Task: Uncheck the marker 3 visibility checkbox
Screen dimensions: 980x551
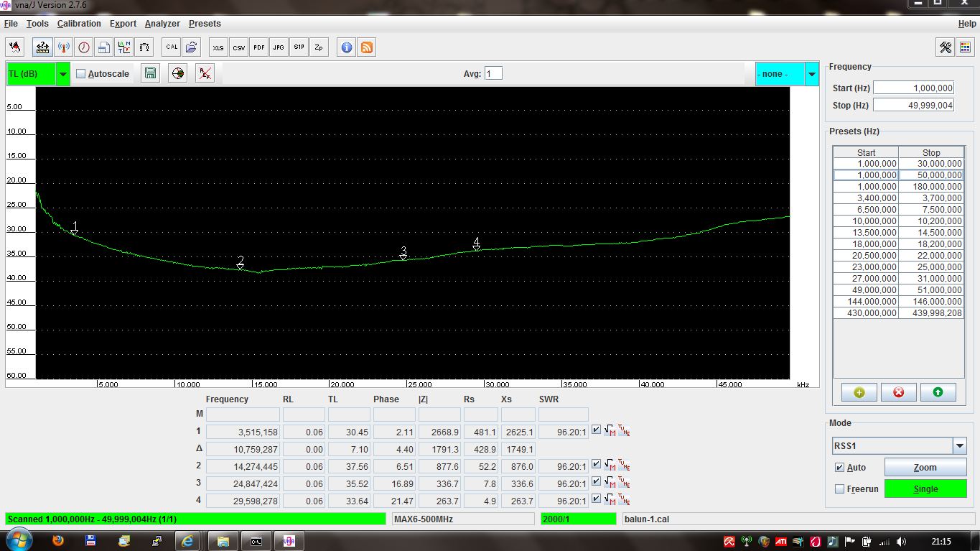Action: point(596,482)
